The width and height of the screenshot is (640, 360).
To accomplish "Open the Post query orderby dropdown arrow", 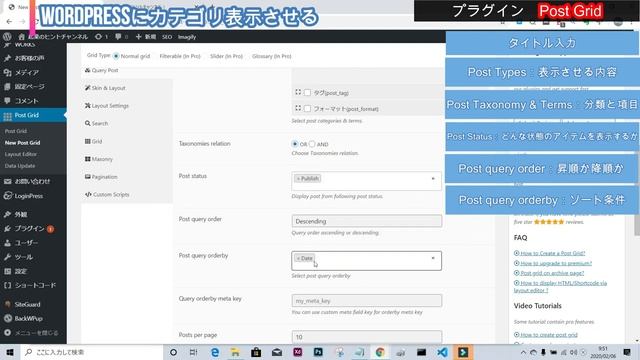I will (433, 258).
